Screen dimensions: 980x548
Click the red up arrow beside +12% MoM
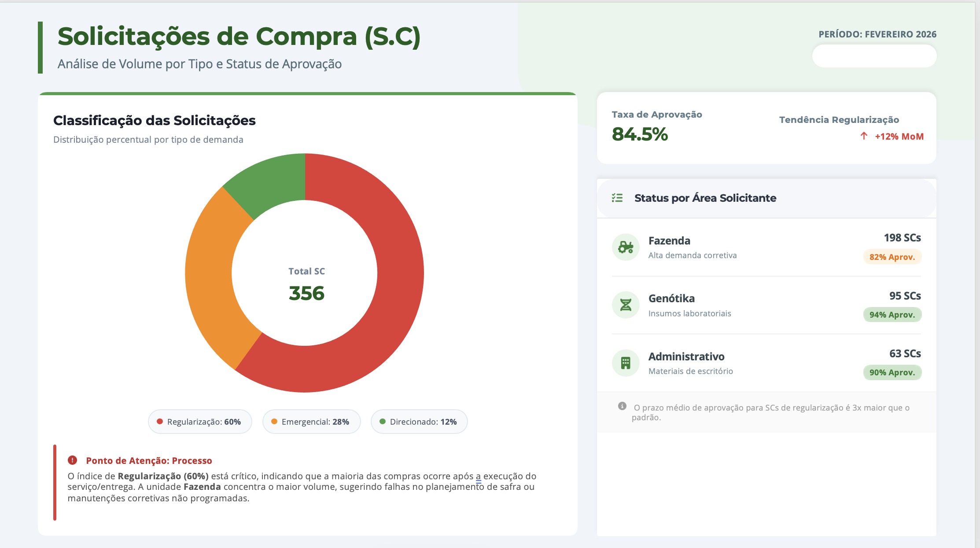[x=864, y=136]
